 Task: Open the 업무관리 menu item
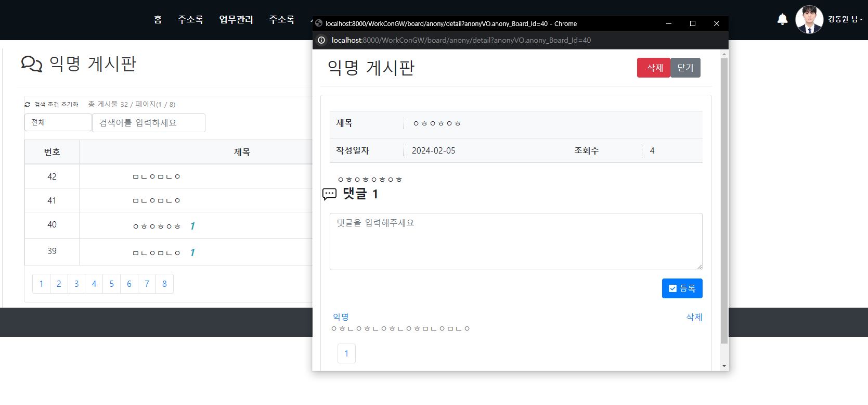pos(236,20)
